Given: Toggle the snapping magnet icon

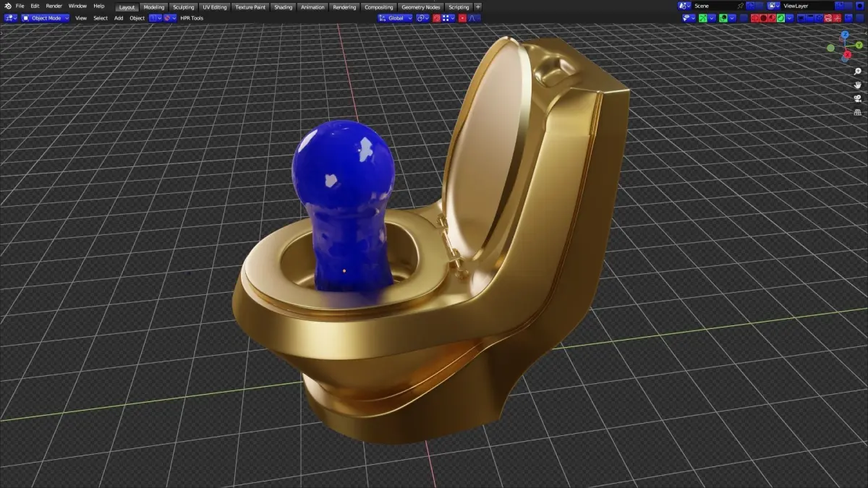Looking at the screenshot, I should point(436,18).
